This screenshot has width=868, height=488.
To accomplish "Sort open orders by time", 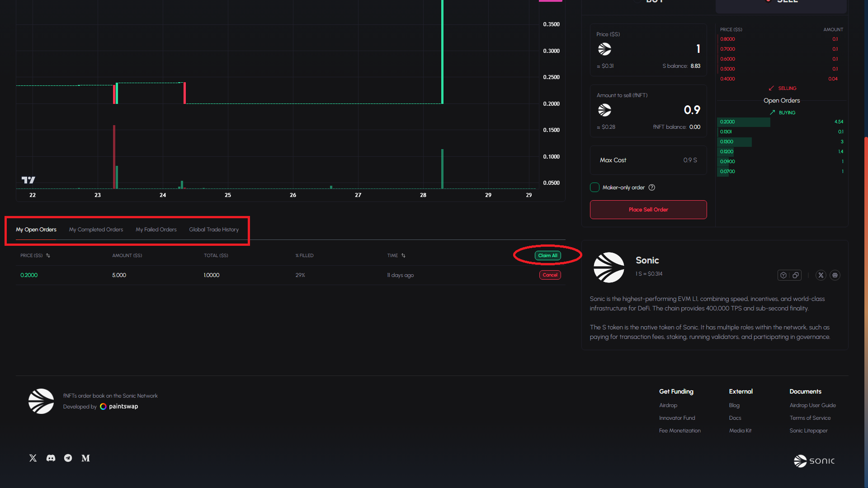I will pos(403,256).
